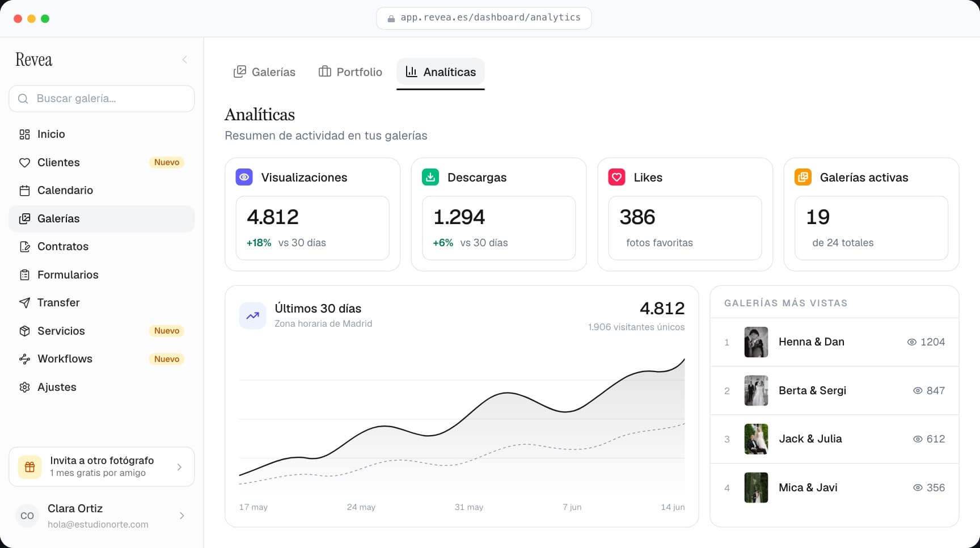The height and width of the screenshot is (548, 980).
Task: Click the trend arrow icon beside Últimos 30 días
Action: 252,315
